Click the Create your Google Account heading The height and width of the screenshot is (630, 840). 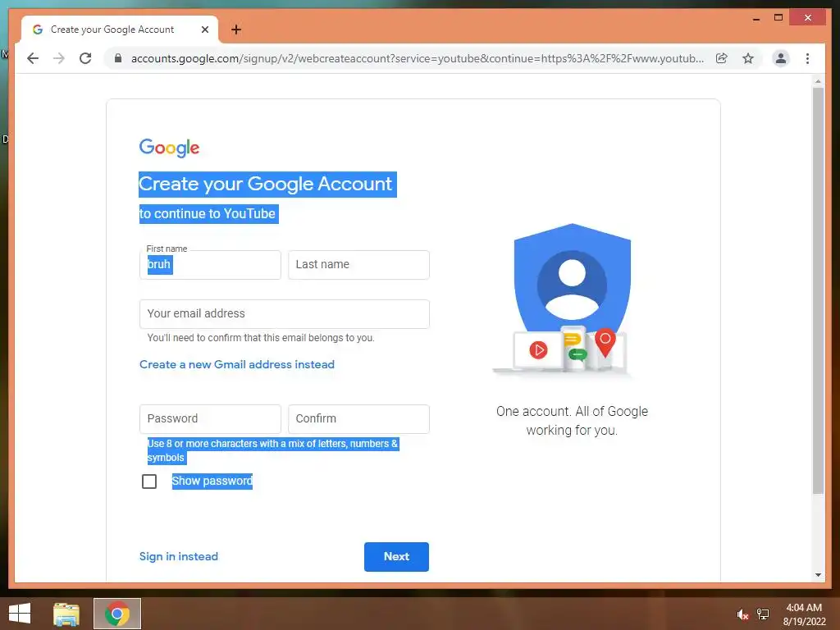point(266,185)
